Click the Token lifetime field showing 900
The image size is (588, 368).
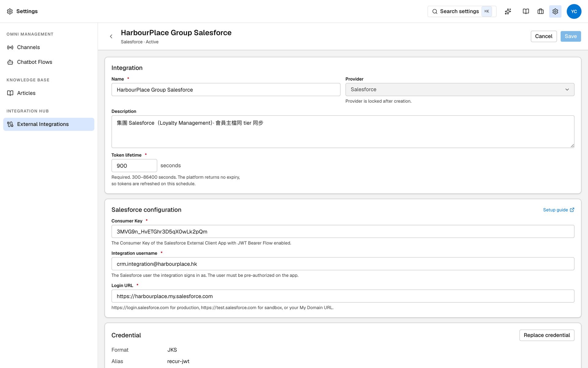pyautogui.click(x=134, y=166)
